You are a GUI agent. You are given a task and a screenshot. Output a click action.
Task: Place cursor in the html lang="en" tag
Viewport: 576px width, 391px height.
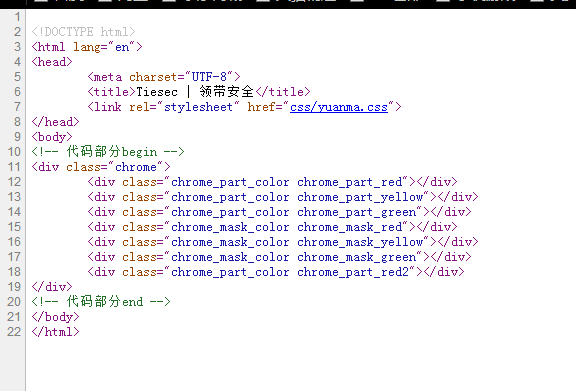[87, 47]
